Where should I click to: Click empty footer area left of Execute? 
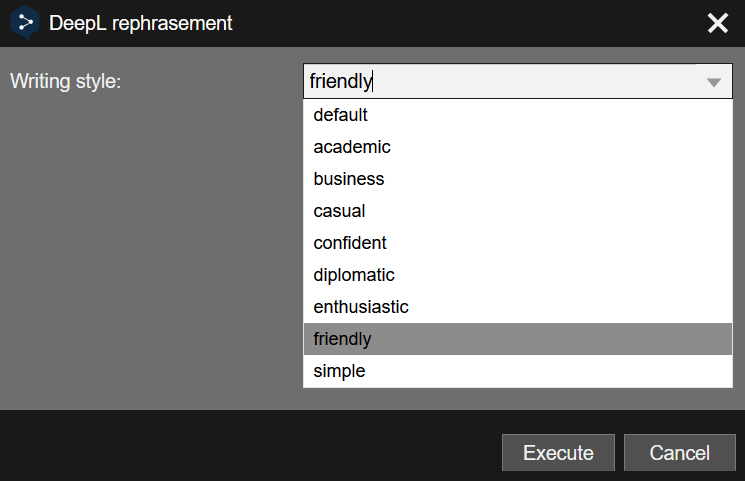pos(247,447)
